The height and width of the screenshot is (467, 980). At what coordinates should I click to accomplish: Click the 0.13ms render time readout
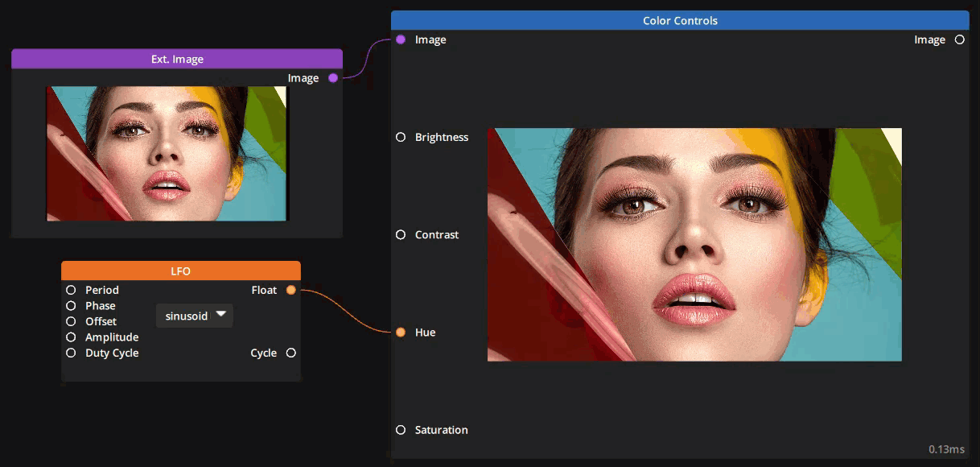click(x=947, y=449)
